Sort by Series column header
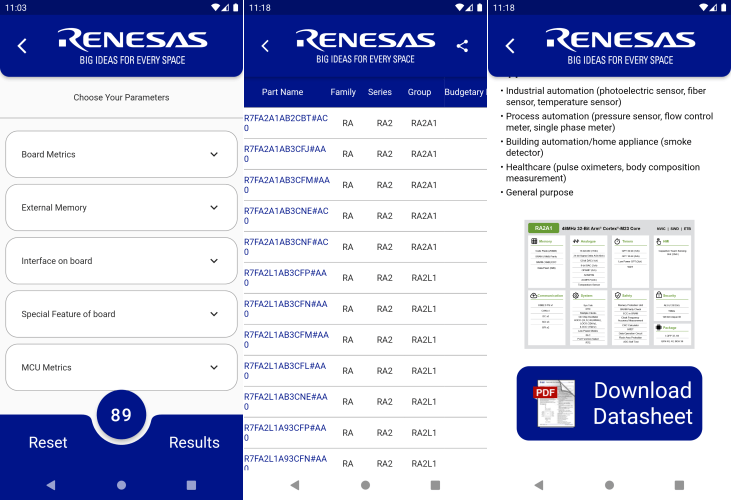731x500 pixels. tap(379, 92)
